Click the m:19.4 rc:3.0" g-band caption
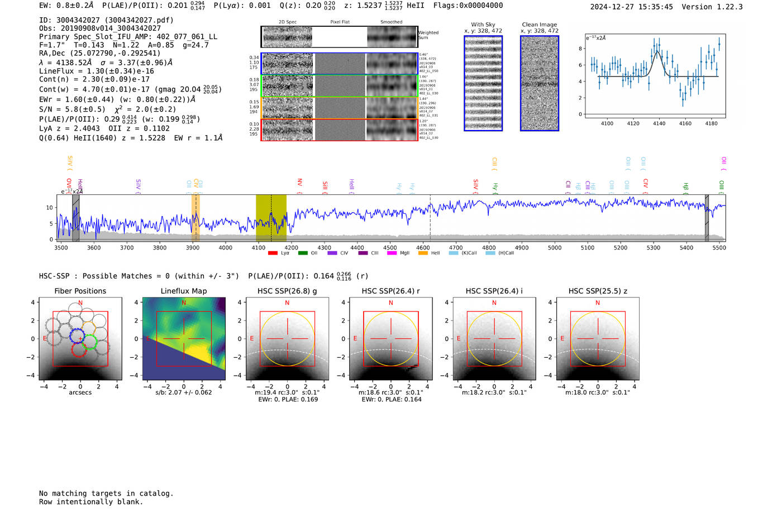This screenshot has width=782, height=532. pyautogui.click(x=287, y=392)
